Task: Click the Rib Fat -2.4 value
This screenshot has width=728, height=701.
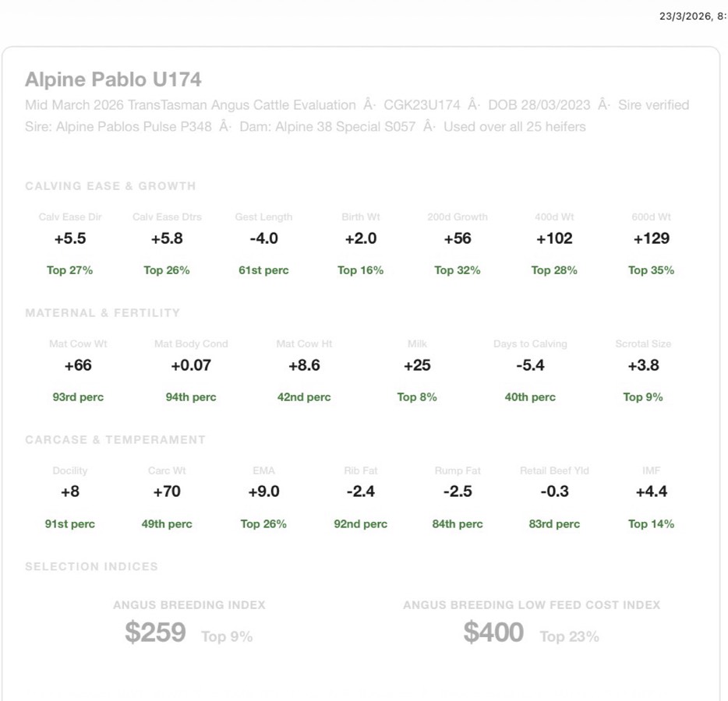Action: pos(360,491)
